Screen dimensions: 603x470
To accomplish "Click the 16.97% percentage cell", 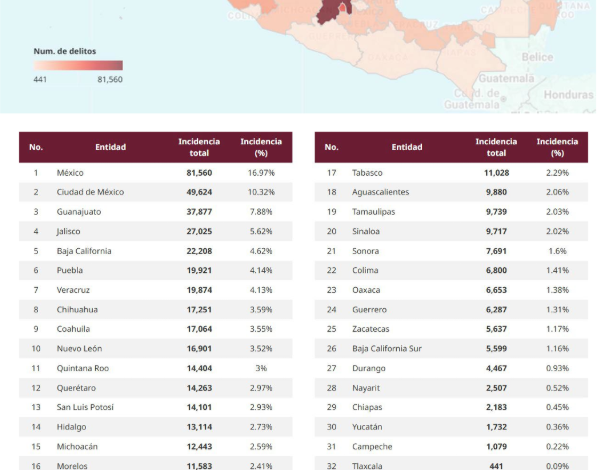I will pyautogui.click(x=260, y=173).
